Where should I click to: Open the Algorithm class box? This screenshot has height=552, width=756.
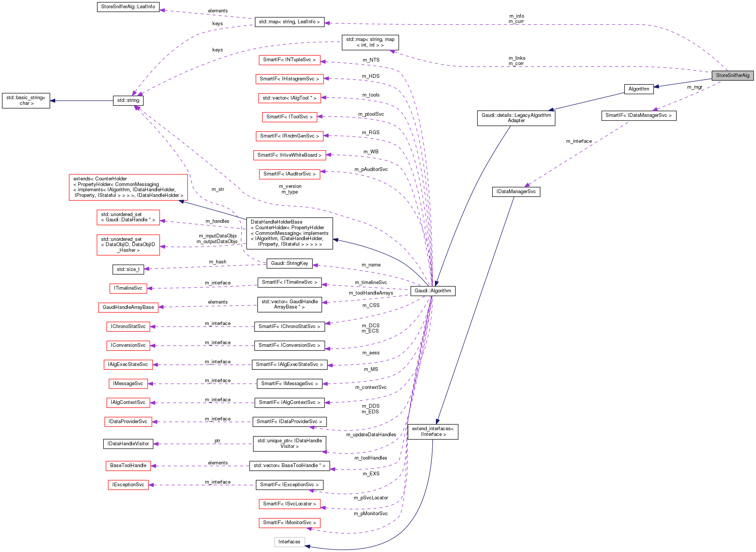tap(639, 89)
